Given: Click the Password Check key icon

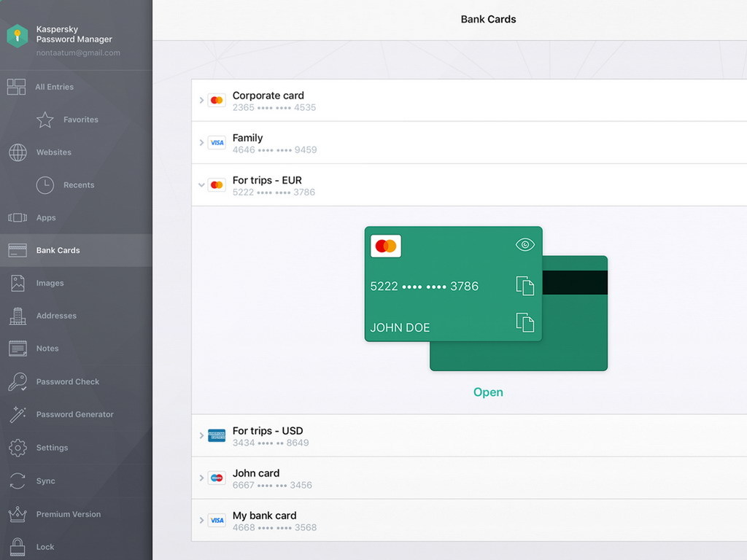Looking at the screenshot, I should pos(18,382).
